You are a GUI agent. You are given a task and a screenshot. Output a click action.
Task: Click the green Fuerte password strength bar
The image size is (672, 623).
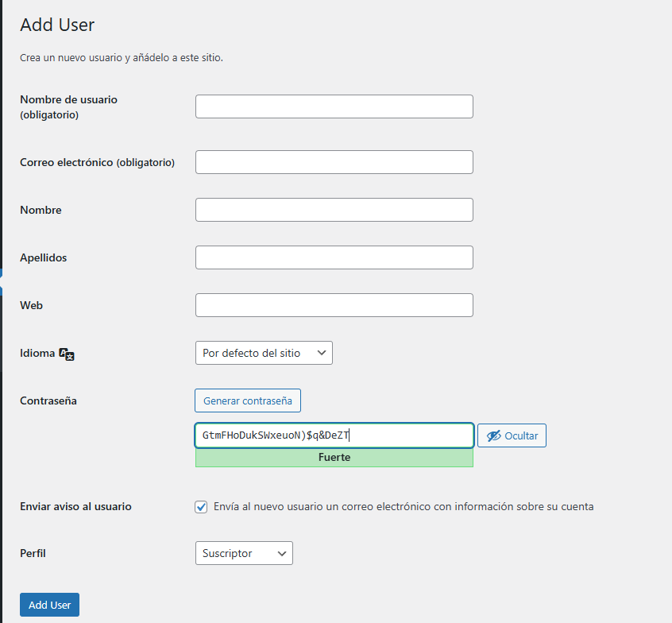(x=334, y=458)
